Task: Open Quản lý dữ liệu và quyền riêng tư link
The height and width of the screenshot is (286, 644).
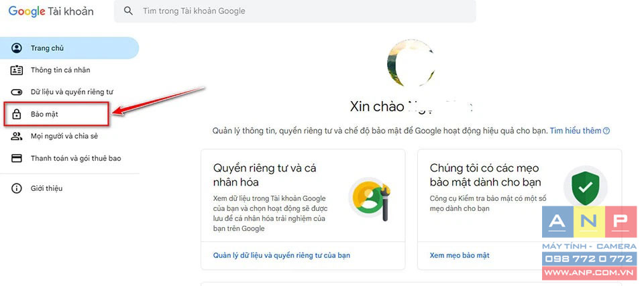Action: coord(281,255)
